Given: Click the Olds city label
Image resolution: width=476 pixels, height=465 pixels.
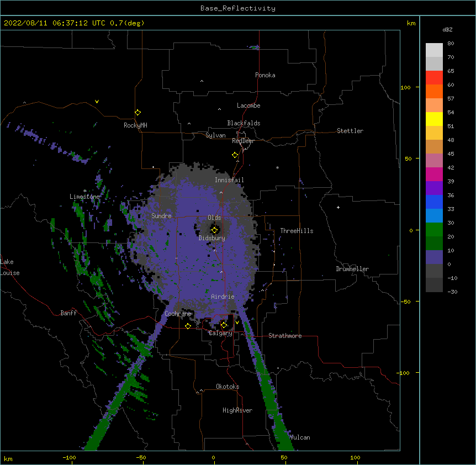Looking at the screenshot, I should [x=214, y=218].
